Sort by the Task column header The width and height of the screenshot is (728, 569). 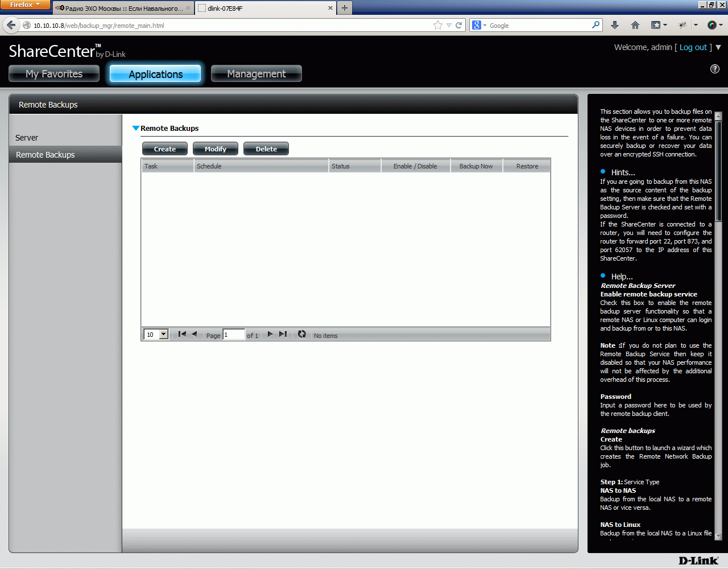click(x=168, y=166)
